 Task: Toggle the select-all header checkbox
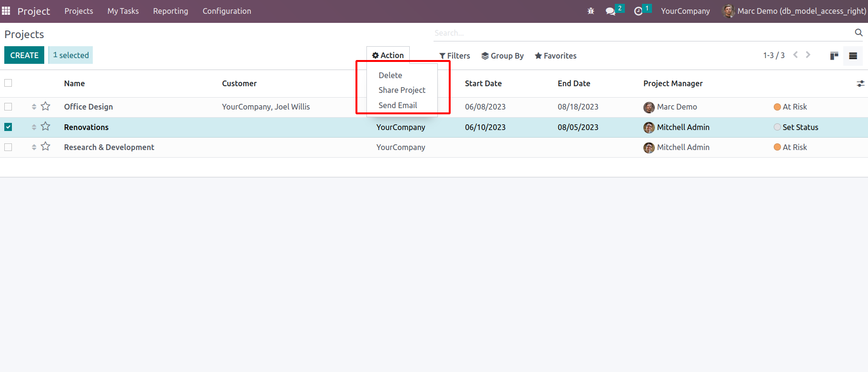pos(8,83)
